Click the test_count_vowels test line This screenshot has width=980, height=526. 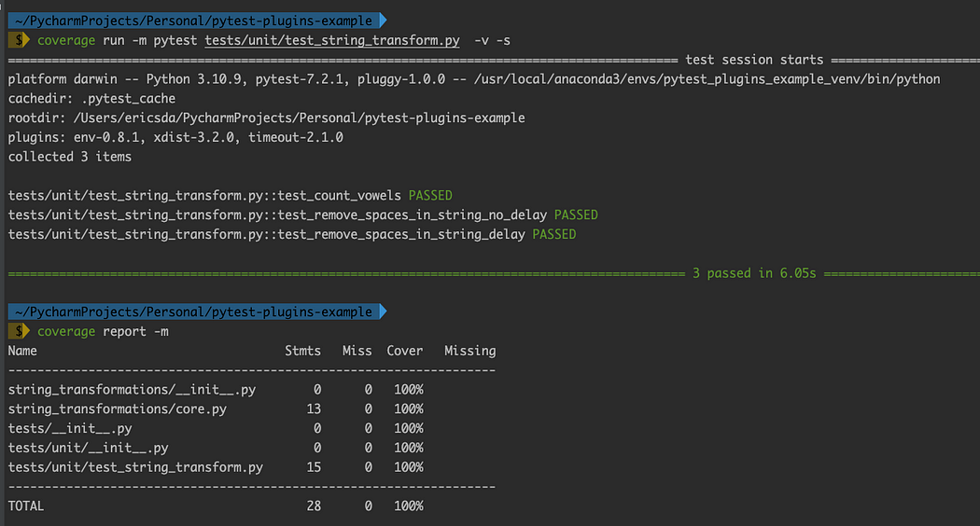(204, 196)
